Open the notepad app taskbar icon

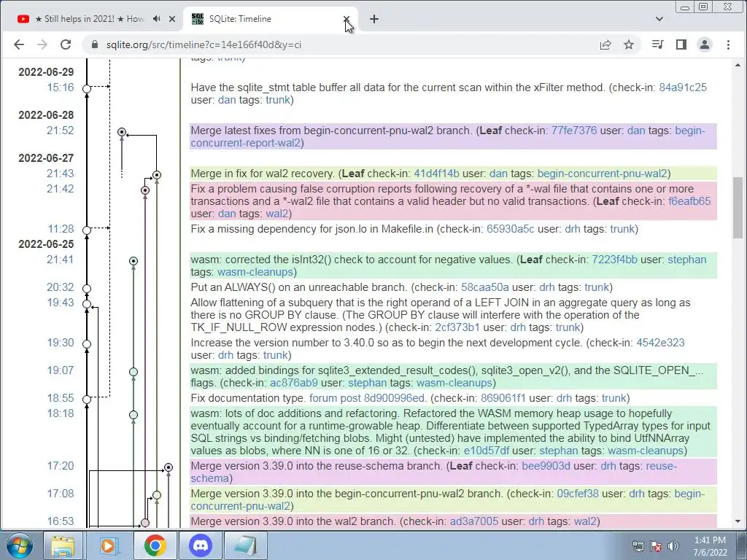point(246,545)
